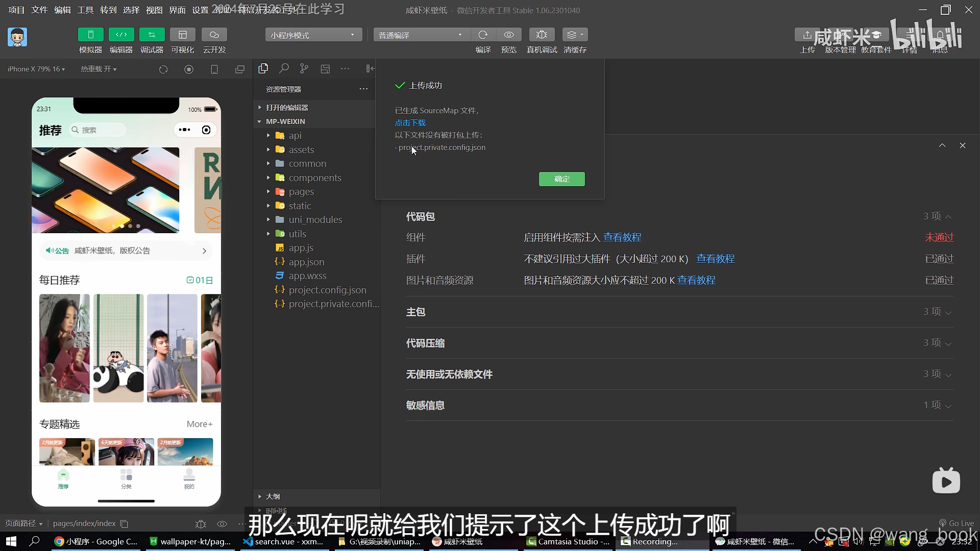Click More+ in featured topics
The width and height of the screenshot is (980, 551).
click(x=200, y=424)
